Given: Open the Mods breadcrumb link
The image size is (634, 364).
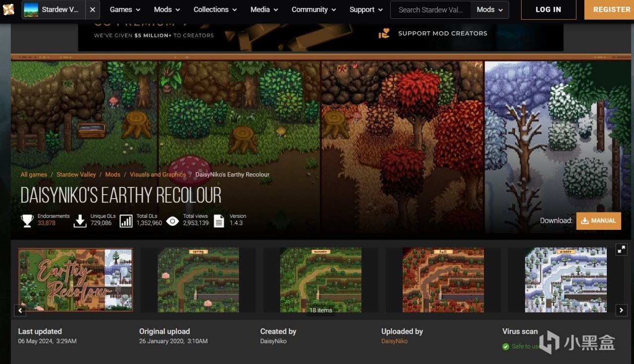Looking at the screenshot, I should point(112,174).
